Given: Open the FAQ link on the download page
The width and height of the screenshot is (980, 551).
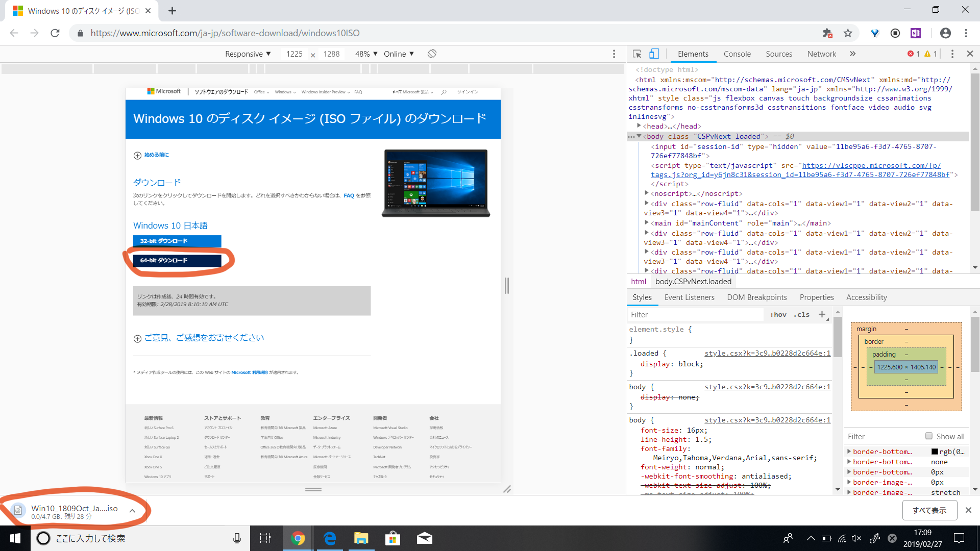Looking at the screenshot, I should 349,195.
